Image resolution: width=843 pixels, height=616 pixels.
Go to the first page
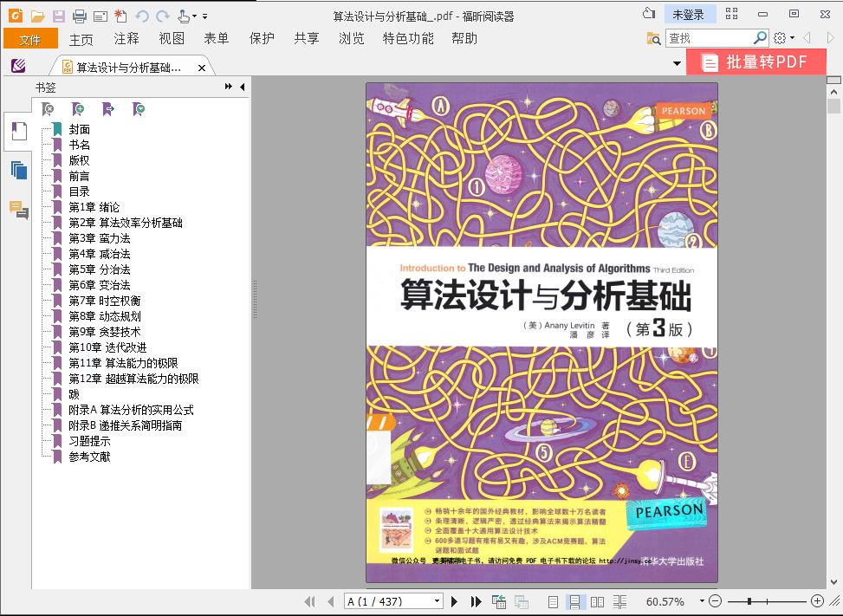(x=309, y=601)
